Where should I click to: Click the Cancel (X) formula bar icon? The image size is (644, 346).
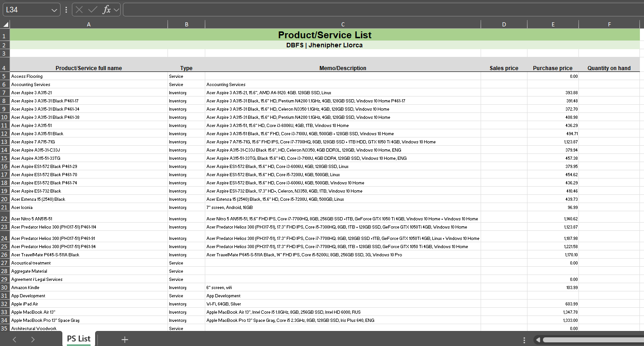[x=80, y=10]
